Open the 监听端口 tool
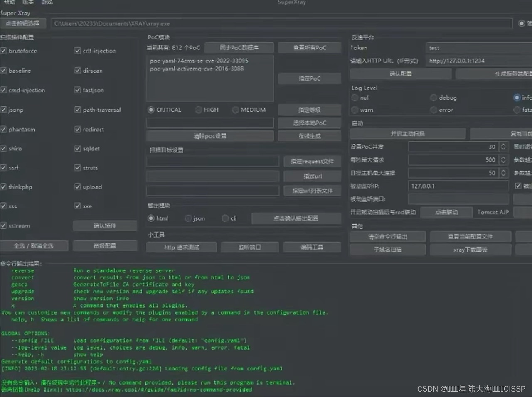 point(250,247)
